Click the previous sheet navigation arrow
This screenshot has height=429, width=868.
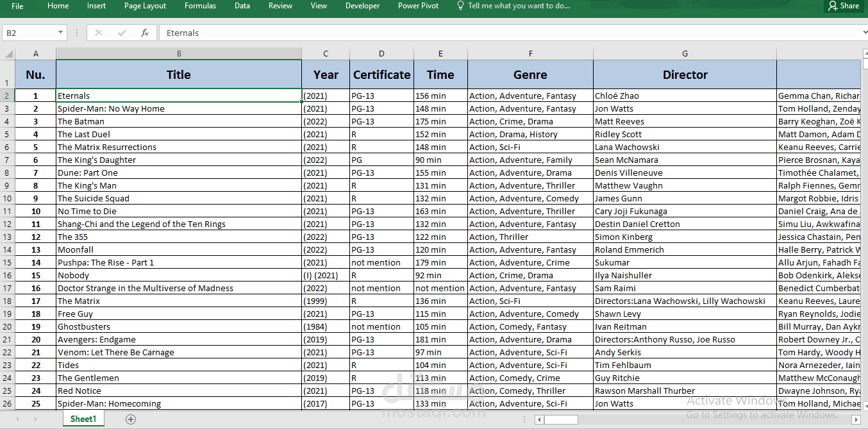click(x=18, y=419)
